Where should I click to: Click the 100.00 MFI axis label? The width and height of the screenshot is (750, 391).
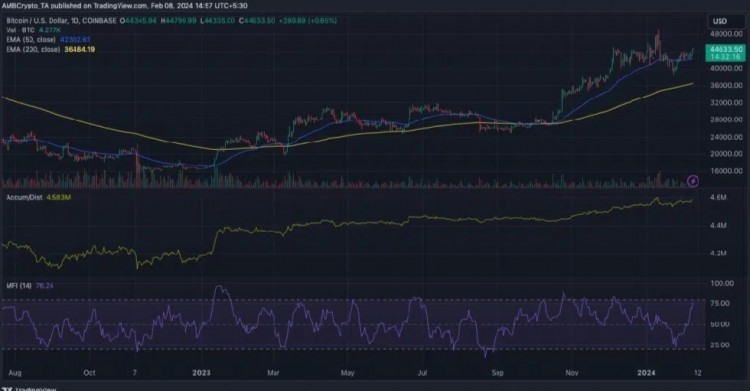(722, 283)
